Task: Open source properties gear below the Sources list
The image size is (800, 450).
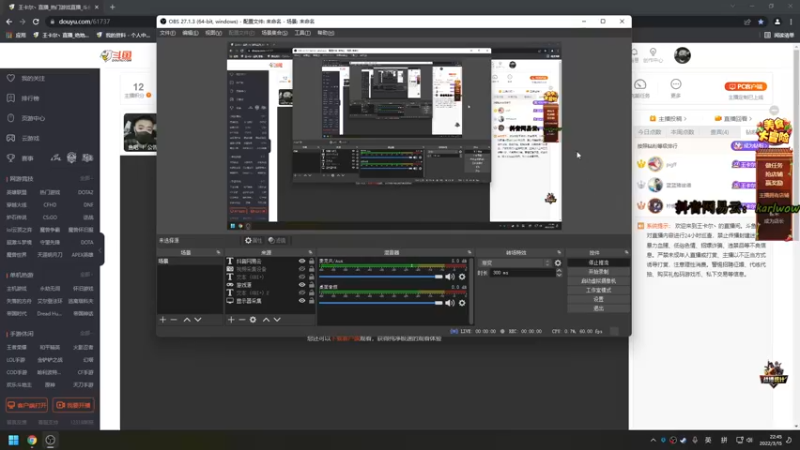Action: (x=253, y=319)
